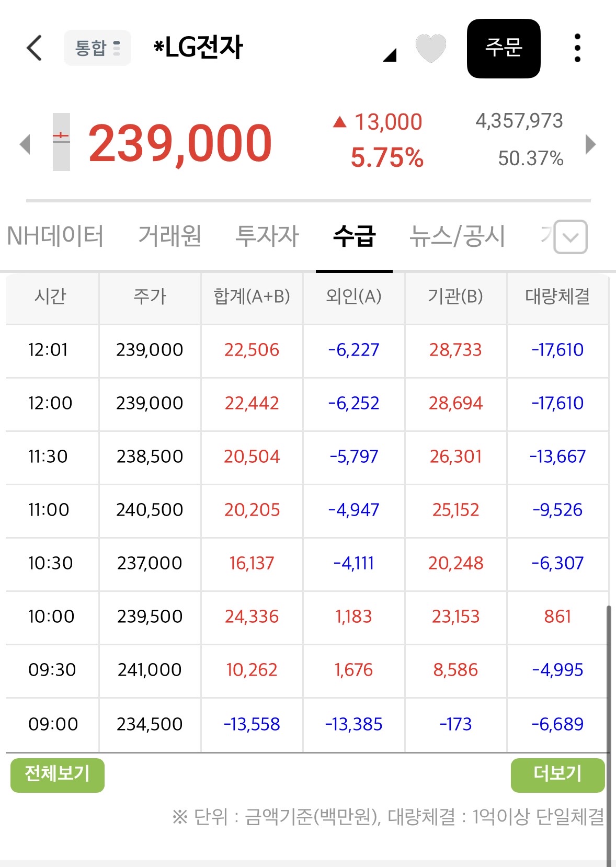Switch to the NH데이터 tab
616x867 pixels.
click(x=55, y=236)
